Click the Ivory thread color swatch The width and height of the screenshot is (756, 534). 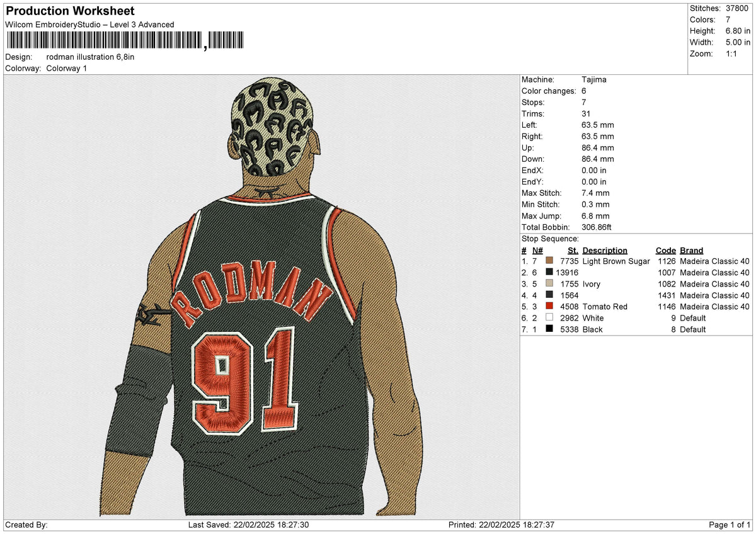coord(549,284)
